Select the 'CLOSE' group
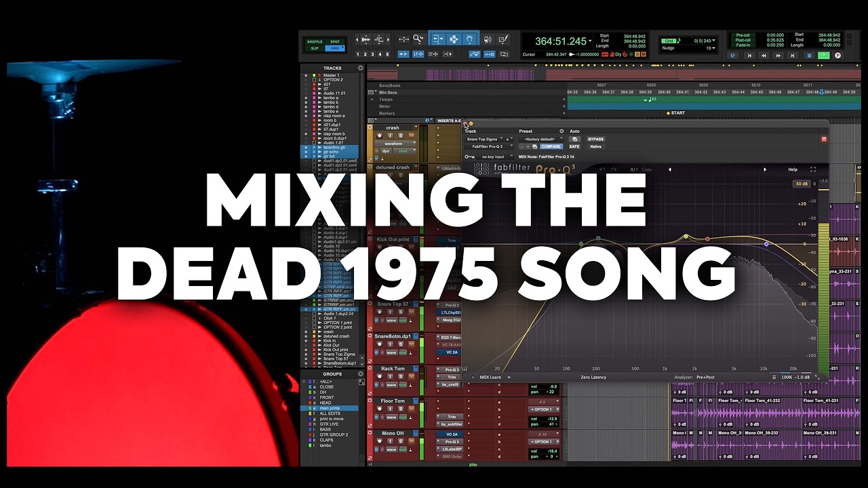Image resolution: width=868 pixels, height=488 pixels. pos(327,387)
